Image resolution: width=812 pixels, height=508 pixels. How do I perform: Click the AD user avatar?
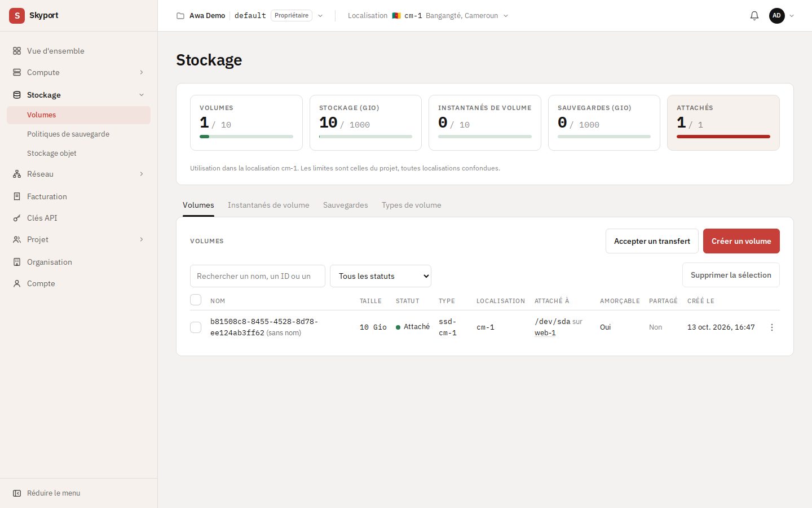(777, 16)
